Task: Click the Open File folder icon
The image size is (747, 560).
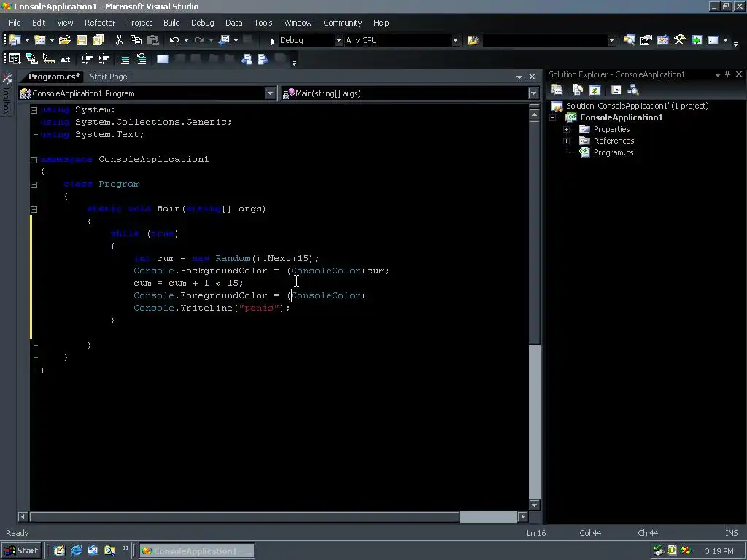Action: (x=64, y=41)
